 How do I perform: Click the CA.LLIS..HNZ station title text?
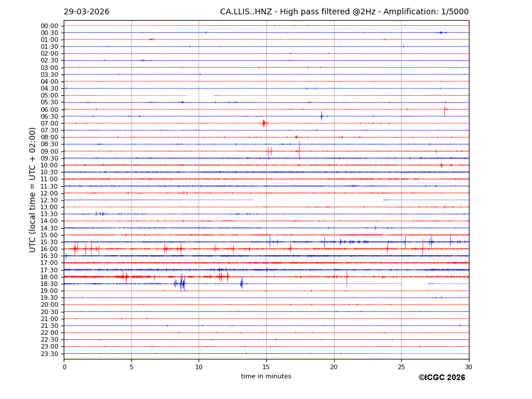point(344,12)
